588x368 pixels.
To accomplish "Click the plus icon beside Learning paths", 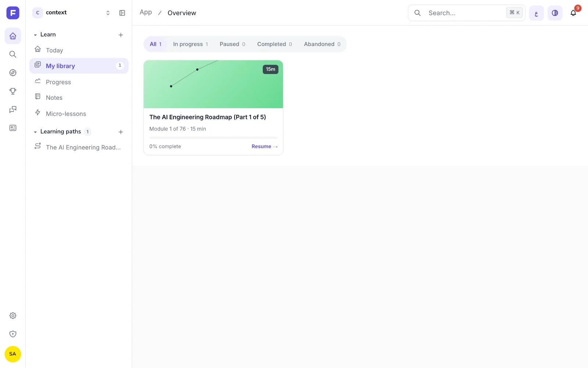I will [x=121, y=132].
